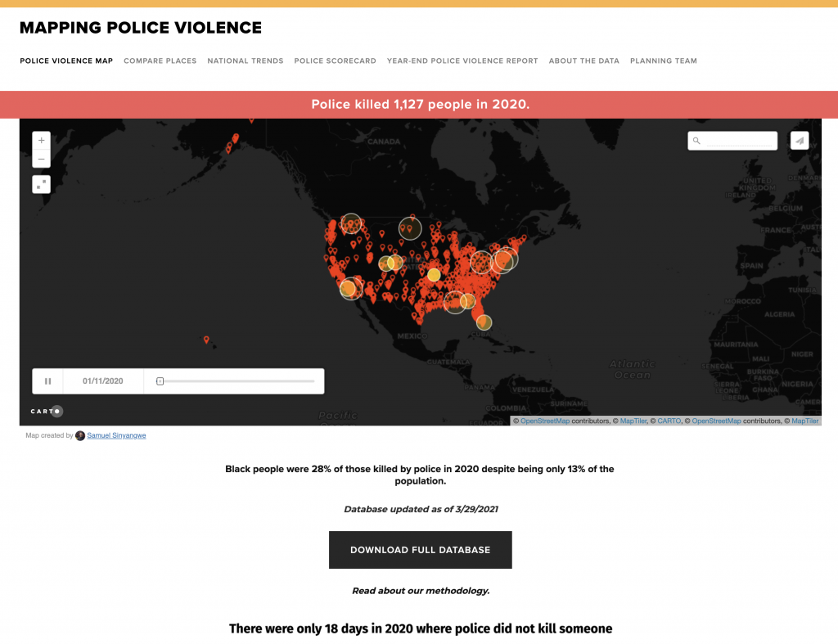Click the map search input field
Viewport: 838px width, 644px height.
(740, 141)
